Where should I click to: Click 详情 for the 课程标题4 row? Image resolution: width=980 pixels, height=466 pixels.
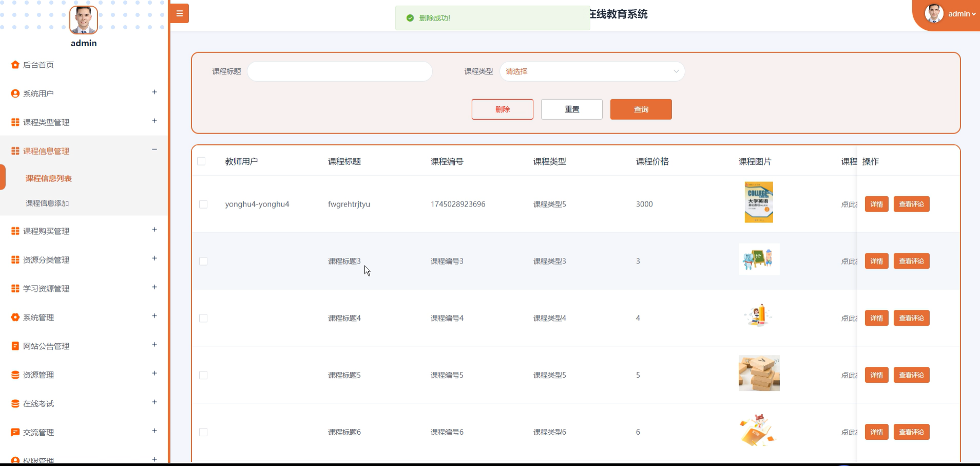(x=877, y=318)
